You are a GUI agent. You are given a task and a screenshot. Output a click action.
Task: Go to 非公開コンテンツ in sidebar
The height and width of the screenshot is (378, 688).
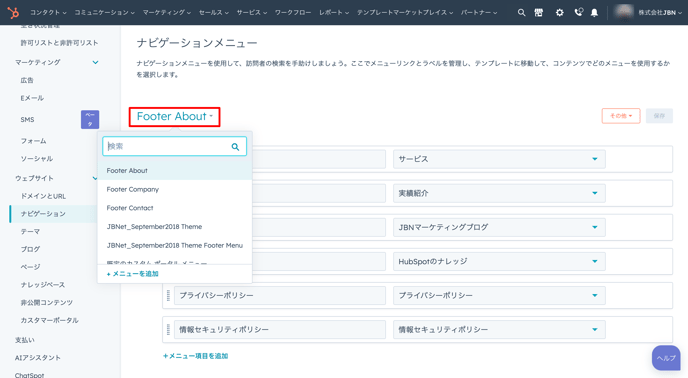[x=47, y=302]
